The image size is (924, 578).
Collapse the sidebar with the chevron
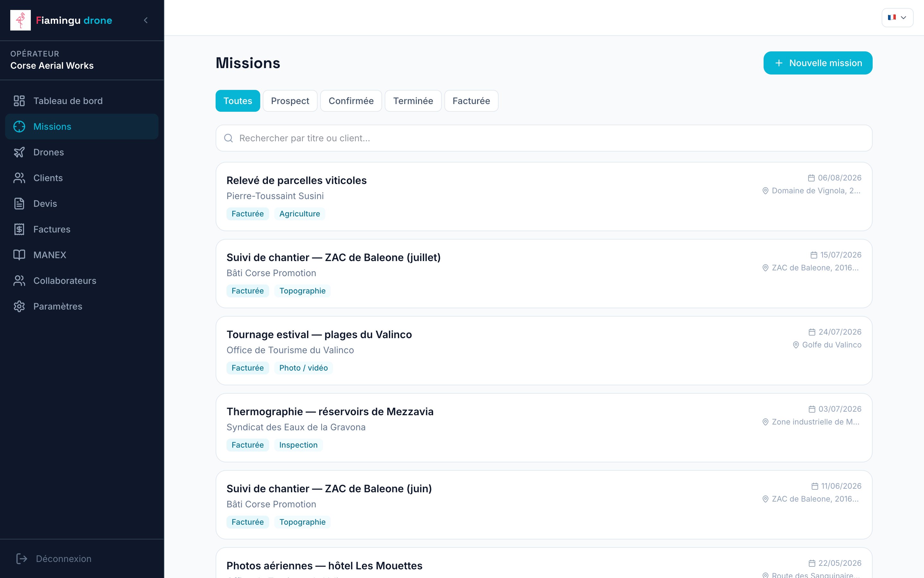[145, 20]
